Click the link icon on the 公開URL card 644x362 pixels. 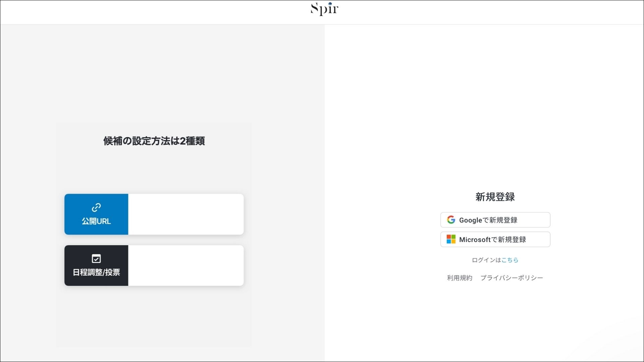click(96, 207)
